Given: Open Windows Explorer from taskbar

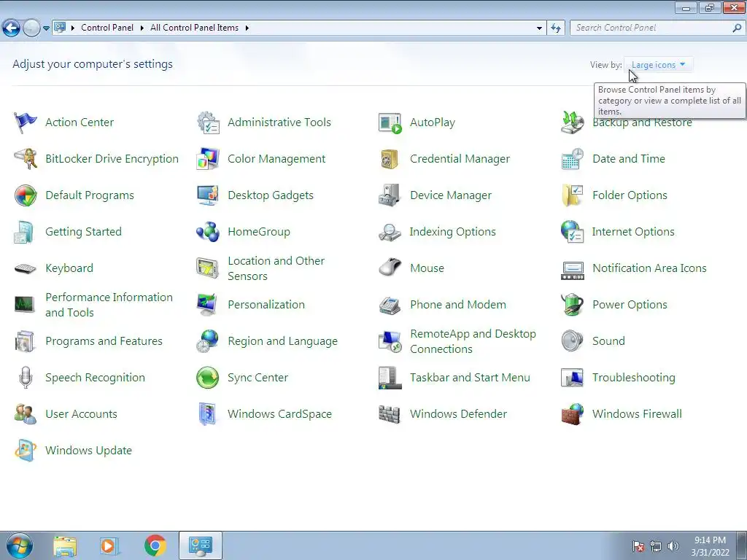Looking at the screenshot, I should 65,545.
